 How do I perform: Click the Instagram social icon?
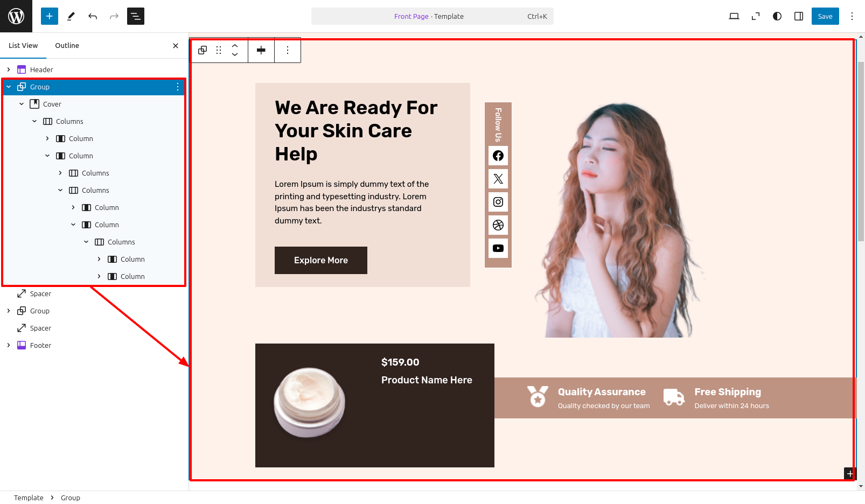498,202
